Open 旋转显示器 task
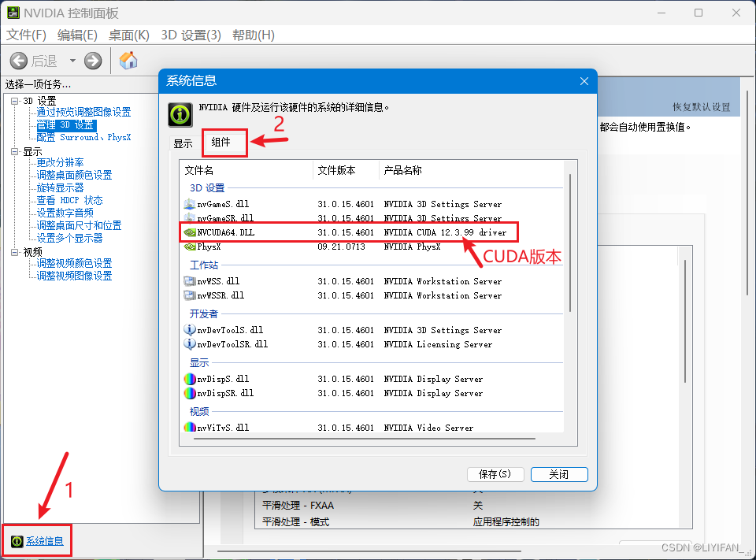Image resolution: width=756 pixels, height=560 pixels. 61,187
